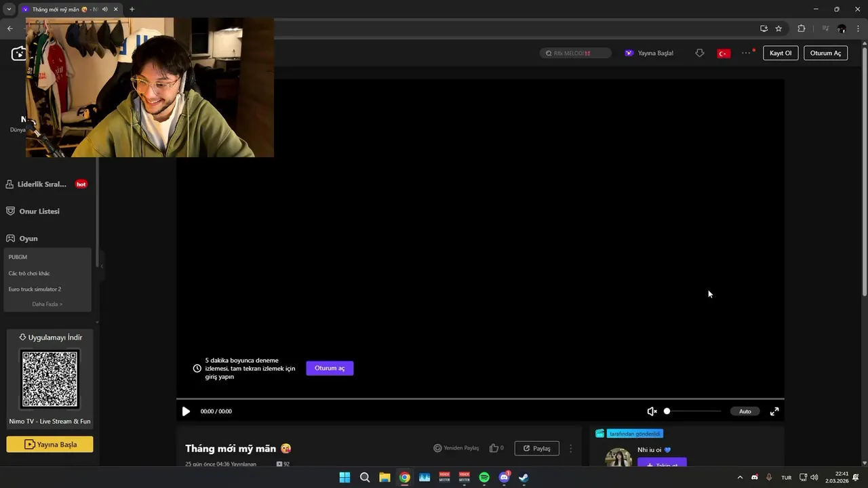Click the search field in the header

point(575,53)
